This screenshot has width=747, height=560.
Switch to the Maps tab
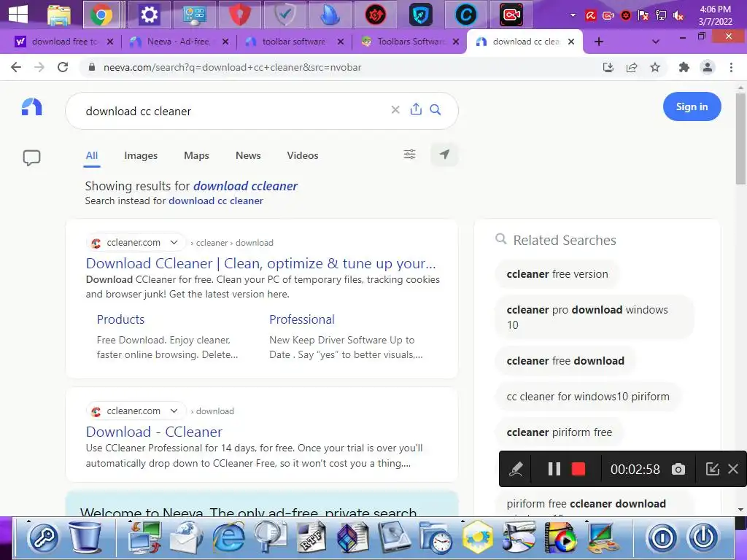(x=196, y=155)
